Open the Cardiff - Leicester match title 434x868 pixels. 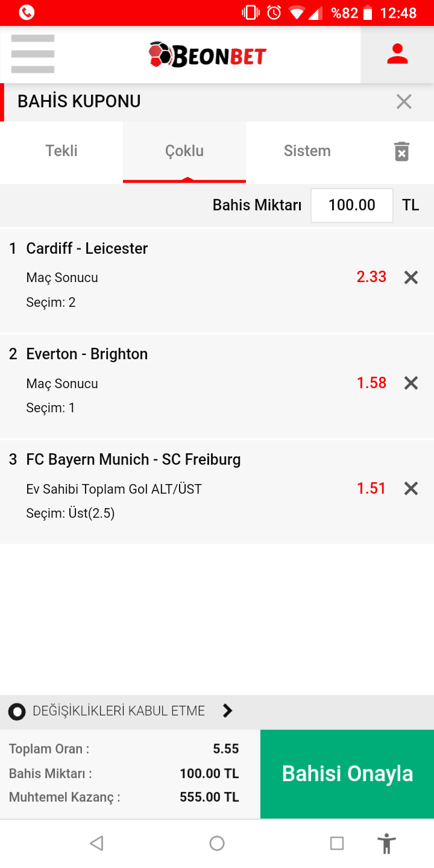pos(87,248)
